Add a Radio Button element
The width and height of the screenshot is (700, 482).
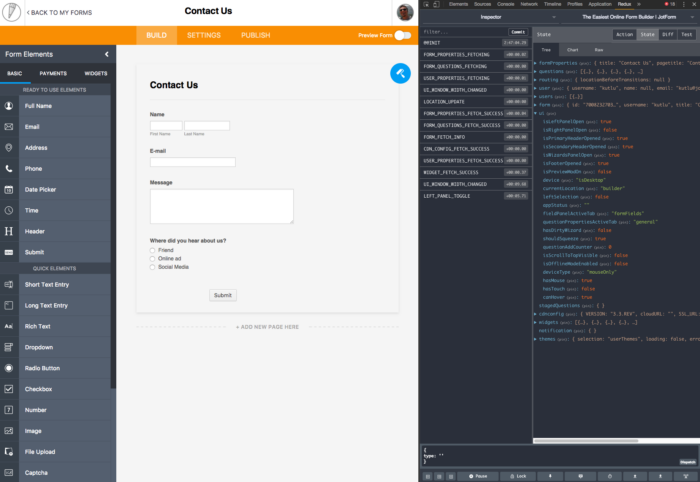(x=55, y=368)
